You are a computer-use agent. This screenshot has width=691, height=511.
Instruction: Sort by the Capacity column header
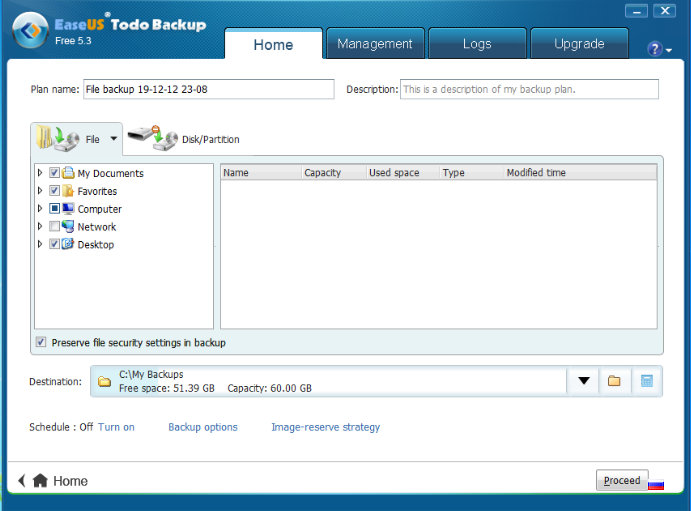[x=334, y=172]
